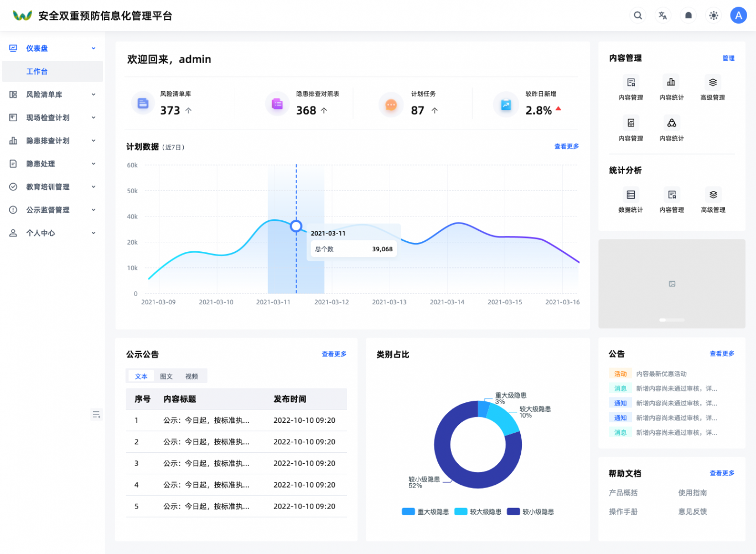Click 查看更多 in 公告 panel
The height and width of the screenshot is (554, 756).
pyautogui.click(x=722, y=354)
